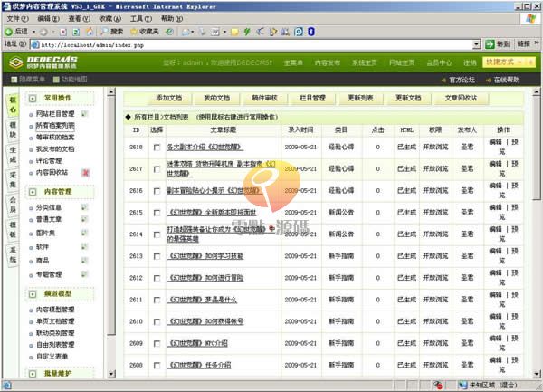Screen dimensions: 543x392
Task: Click 主菜单 in the green header
Action: coord(293,62)
